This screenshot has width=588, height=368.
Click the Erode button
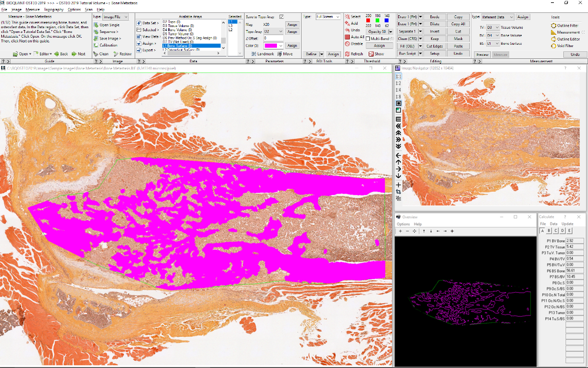click(435, 17)
